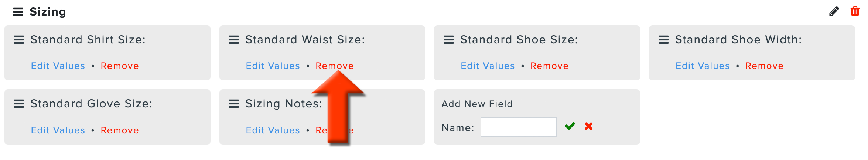Click the handle icon for Standard Shoe Width
The width and height of the screenshot is (868, 160).
663,40
